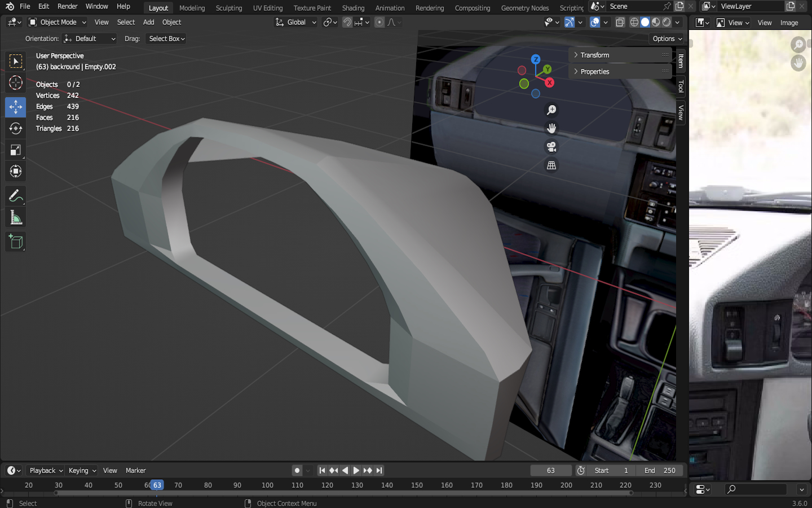Activate the Rotate tool

(x=16, y=129)
